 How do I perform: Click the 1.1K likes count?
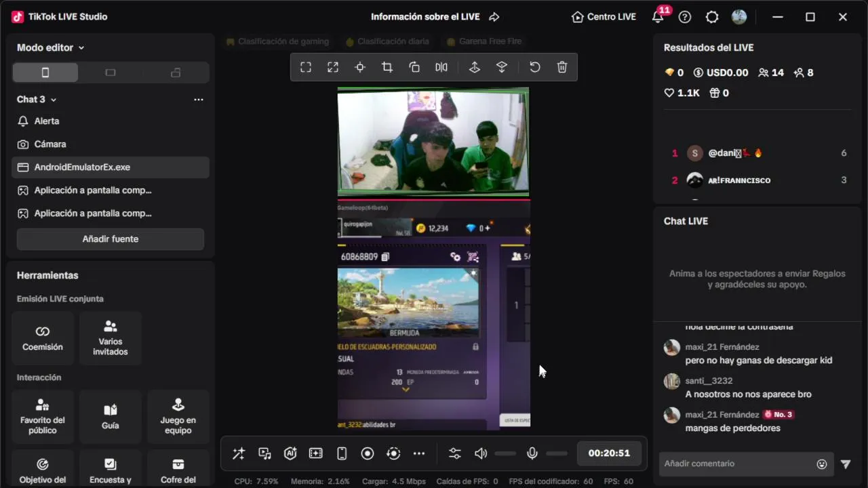click(682, 93)
